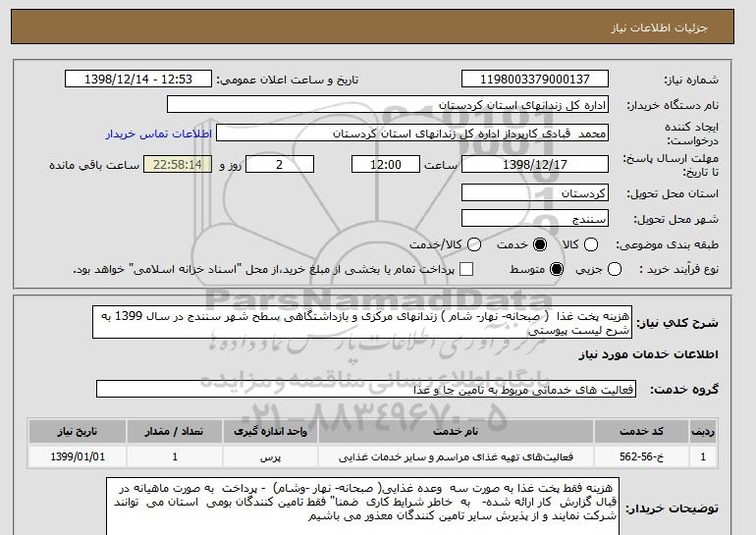Viewport: 756px width, 535px height.
Task: Click the جزئیات اطلاعات نیاز header title
Action: coord(659,27)
